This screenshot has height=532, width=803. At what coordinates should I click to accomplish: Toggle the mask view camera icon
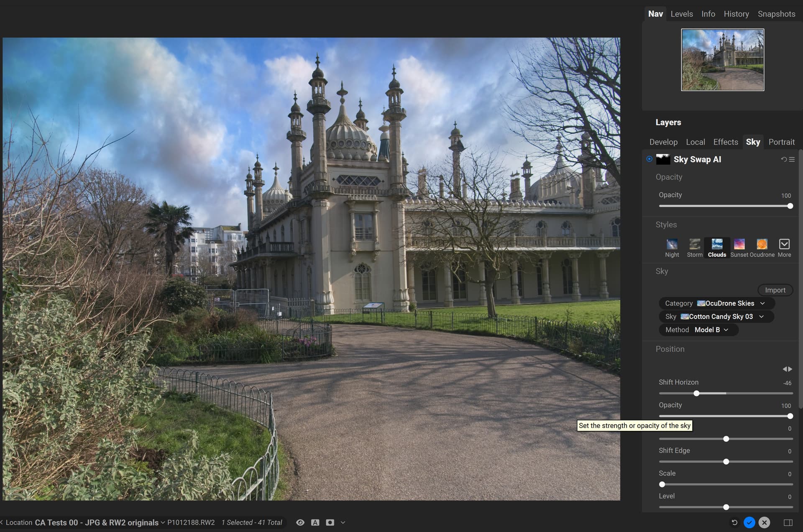click(x=330, y=522)
